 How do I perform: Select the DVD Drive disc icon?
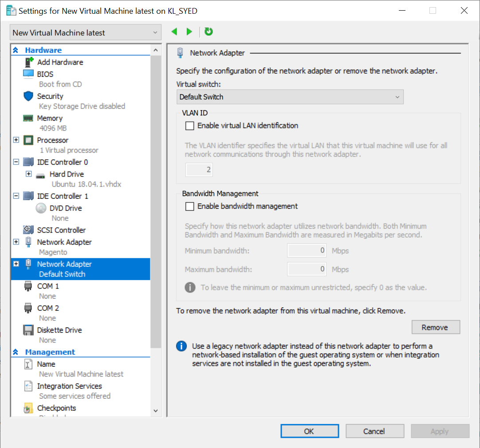click(41, 208)
